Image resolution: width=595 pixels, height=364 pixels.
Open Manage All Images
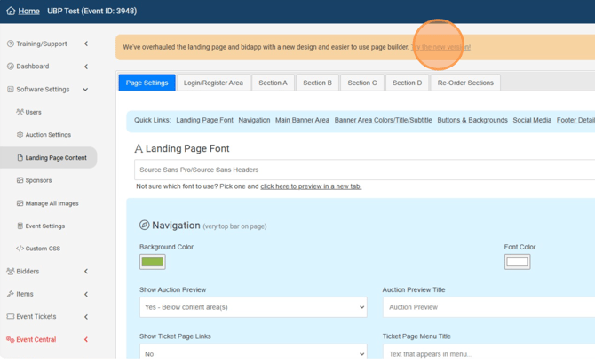(52, 203)
